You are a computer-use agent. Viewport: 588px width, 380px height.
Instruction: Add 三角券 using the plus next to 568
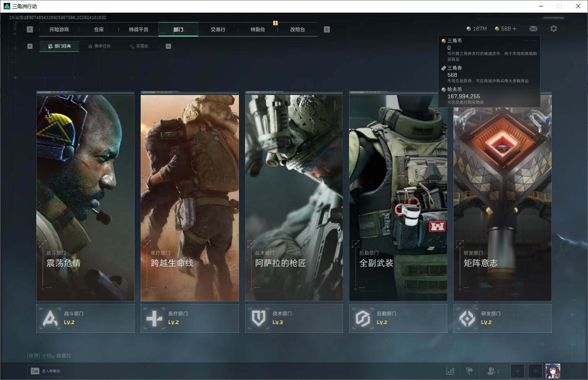click(x=514, y=29)
